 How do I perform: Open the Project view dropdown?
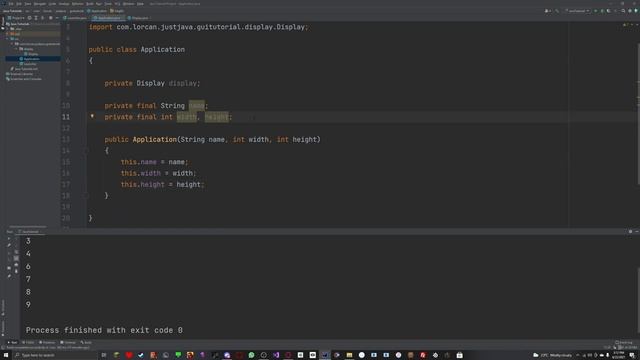coord(16,18)
